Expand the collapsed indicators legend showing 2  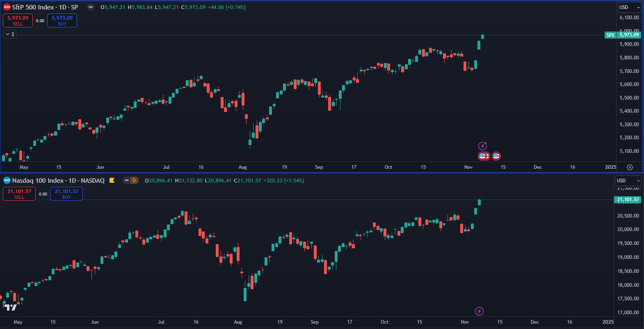click(10, 34)
